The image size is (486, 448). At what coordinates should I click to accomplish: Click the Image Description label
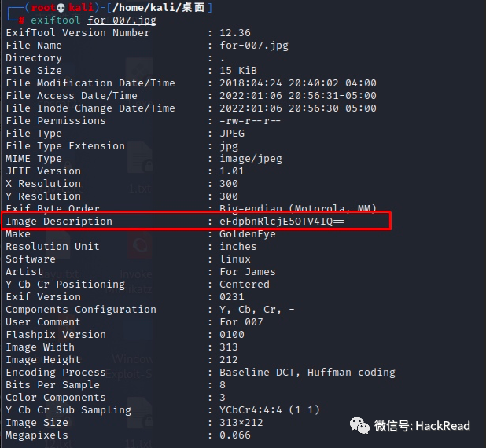coord(59,221)
